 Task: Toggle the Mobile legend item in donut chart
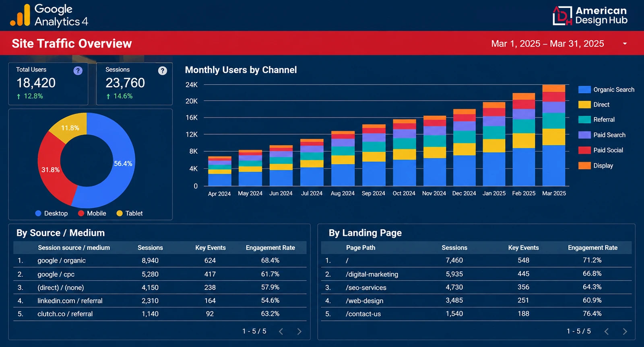(x=92, y=214)
